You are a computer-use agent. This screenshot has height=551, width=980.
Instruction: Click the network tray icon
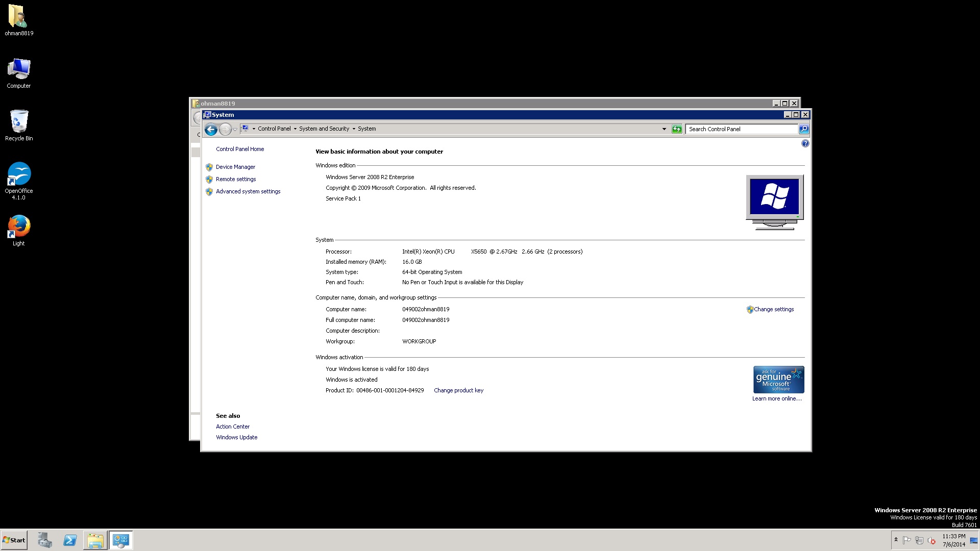tap(919, 540)
